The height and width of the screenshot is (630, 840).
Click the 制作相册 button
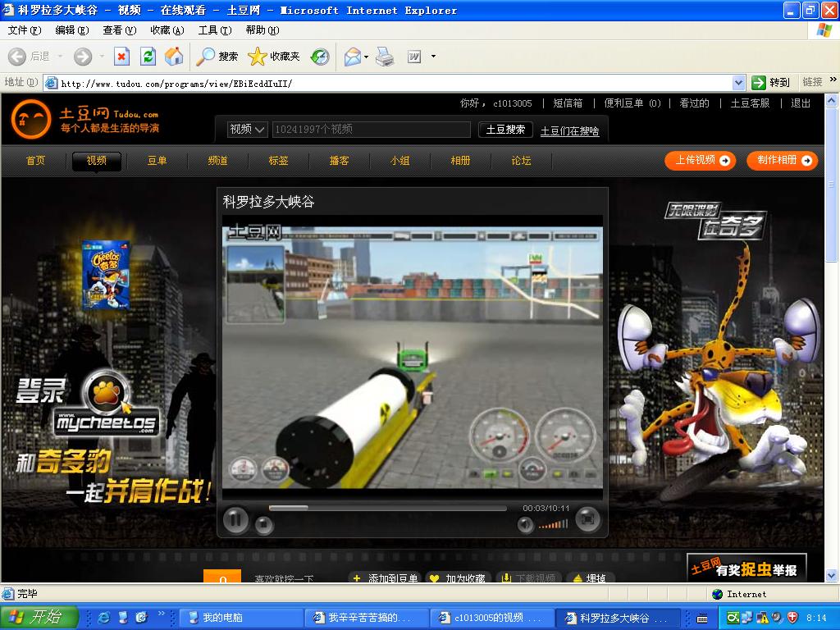[782, 161]
